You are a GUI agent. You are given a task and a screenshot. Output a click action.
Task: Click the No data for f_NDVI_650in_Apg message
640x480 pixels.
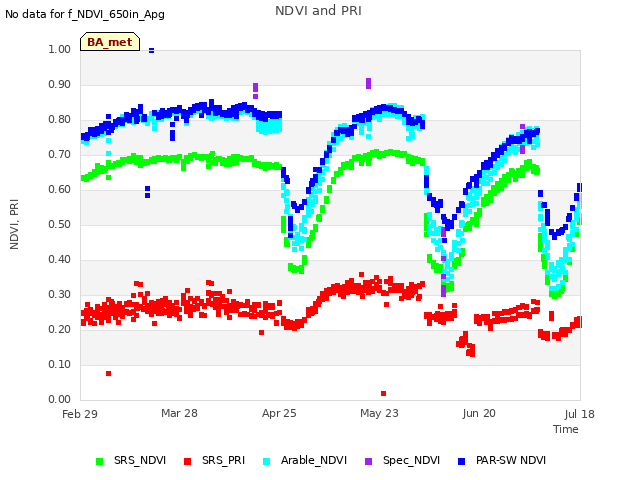(x=85, y=14)
